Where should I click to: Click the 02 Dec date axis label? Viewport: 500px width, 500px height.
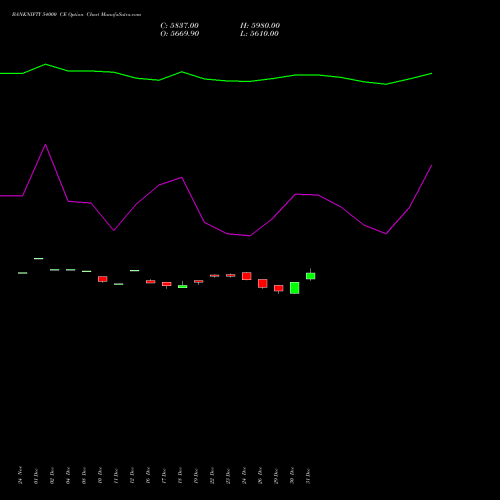click(x=53, y=476)
